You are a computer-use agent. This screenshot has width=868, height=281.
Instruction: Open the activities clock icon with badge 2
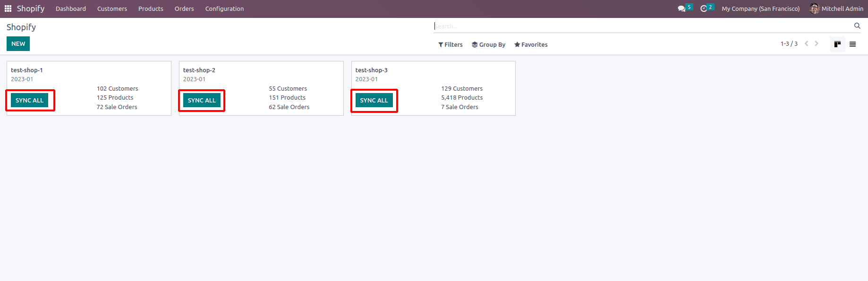click(x=707, y=9)
